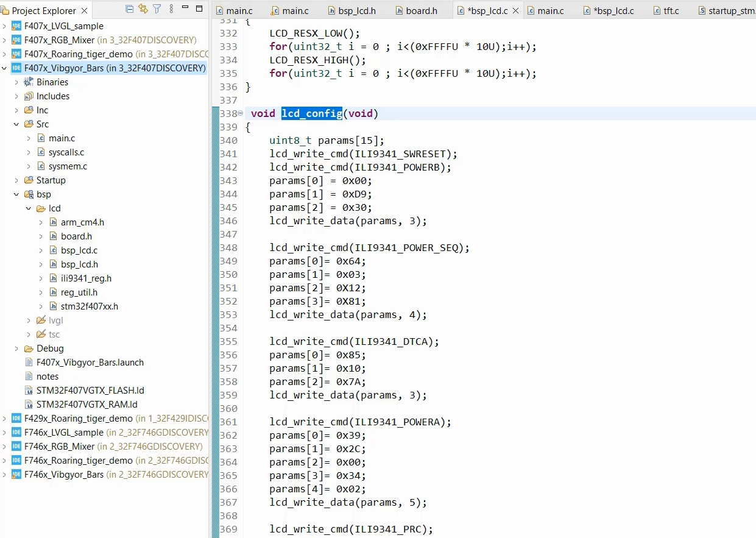Expand bsp_lcd.c in the project tree
Image resolution: width=756 pixels, height=538 pixels.
click(41, 250)
